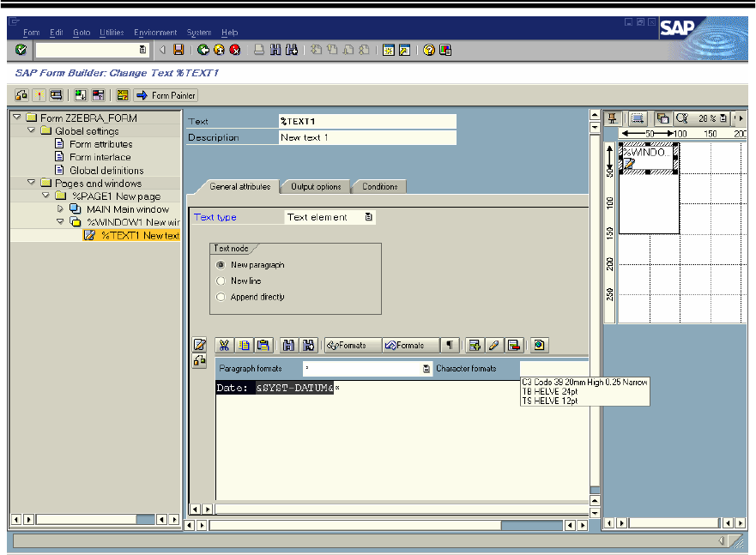This screenshot has height=555, width=756.
Task: Switch to the Conditions tab
Action: [380, 186]
